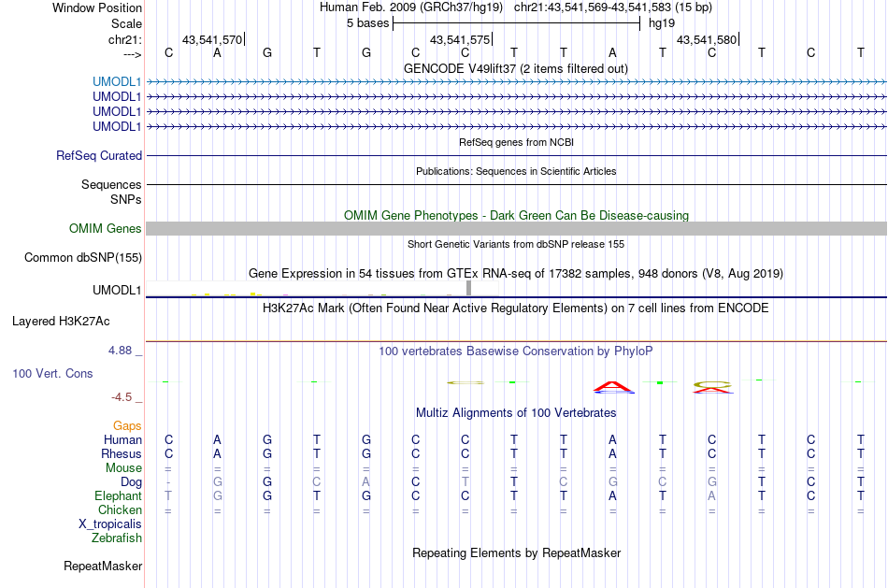Screen dimensions: 888x588
Task: Click position marker 43,541,580
Action: pos(707,39)
